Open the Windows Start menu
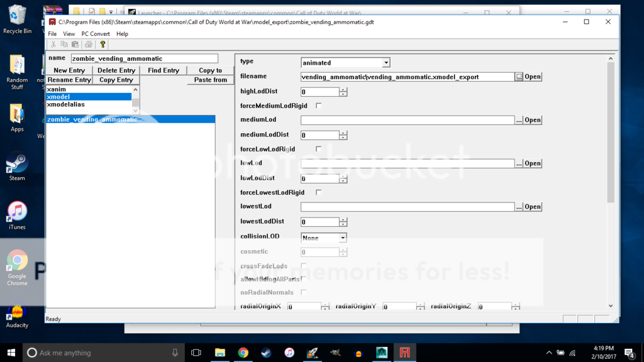The height and width of the screenshot is (362, 644). (11, 353)
